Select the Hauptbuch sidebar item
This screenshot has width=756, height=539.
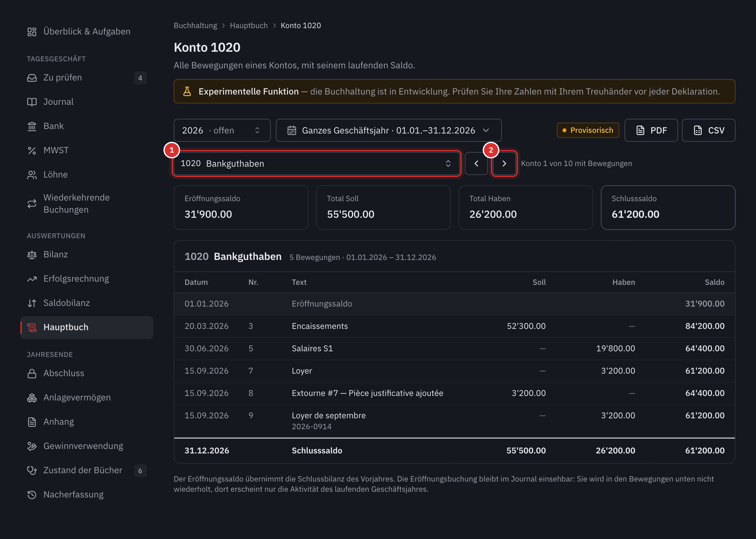[87, 327]
